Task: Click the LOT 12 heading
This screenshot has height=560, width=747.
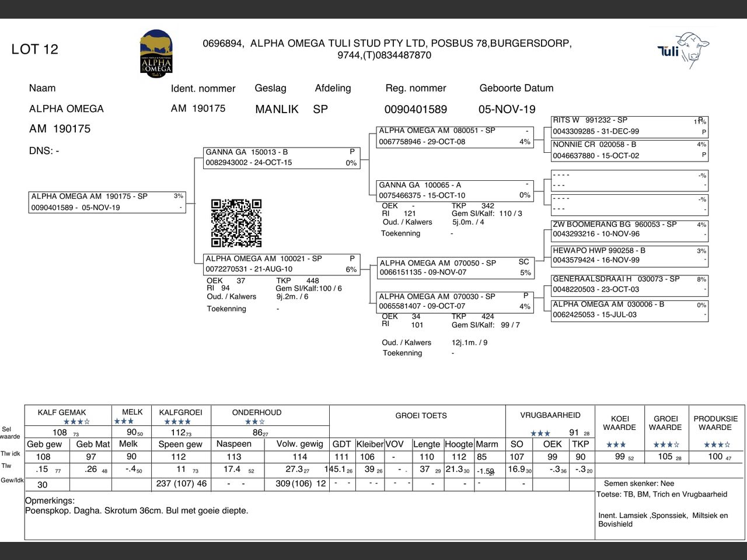Action: 35,49
